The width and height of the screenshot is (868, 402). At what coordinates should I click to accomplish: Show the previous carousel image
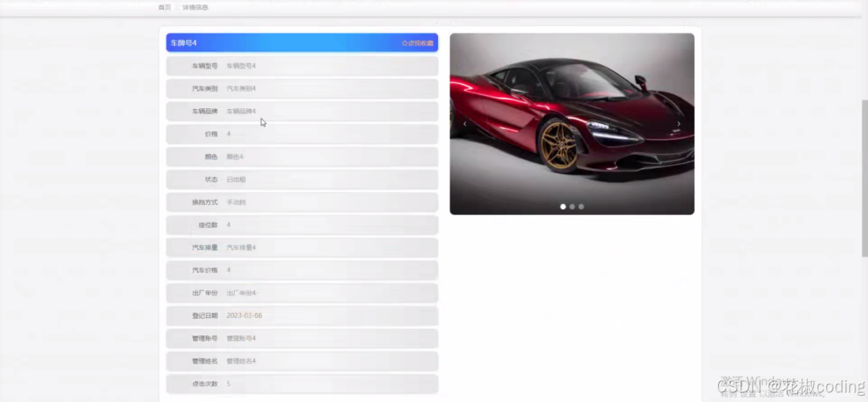click(465, 123)
